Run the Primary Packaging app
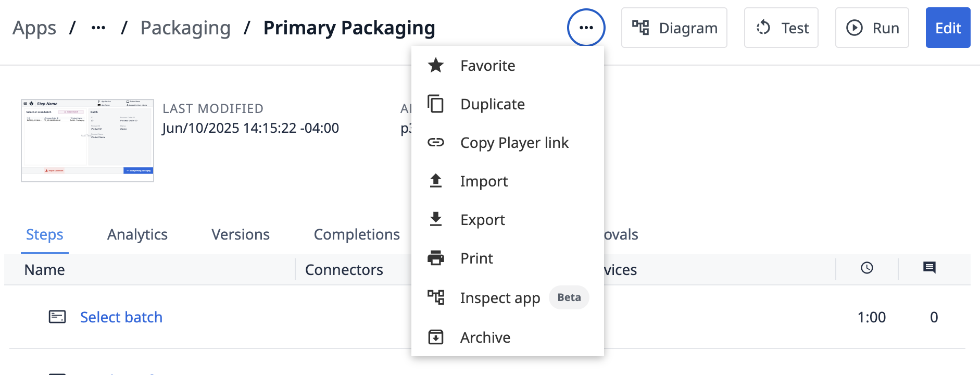This screenshot has height=375, width=980. 872,28
